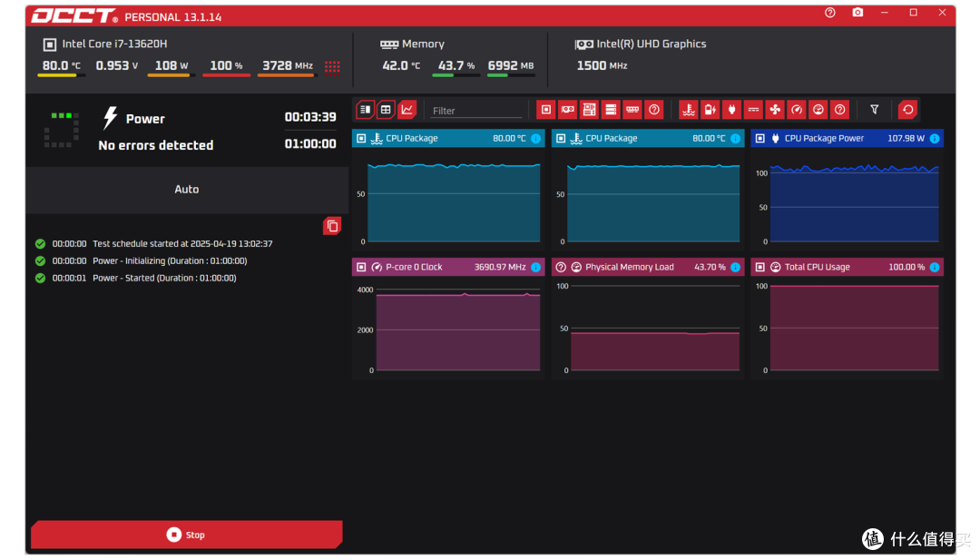Open the help icon in the title bar
This screenshot has height=560, width=980.
click(x=830, y=13)
